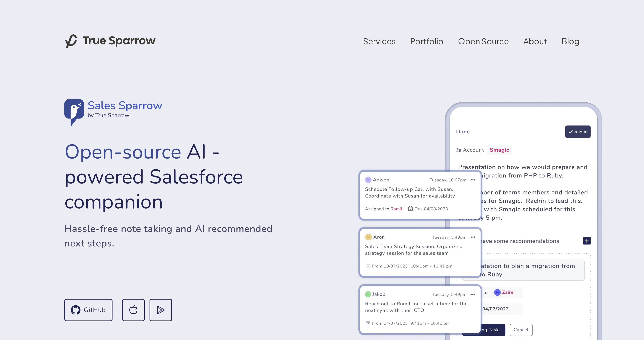The width and height of the screenshot is (644, 340).
Task: Click Jakob's avatar icon
Action: click(x=368, y=294)
